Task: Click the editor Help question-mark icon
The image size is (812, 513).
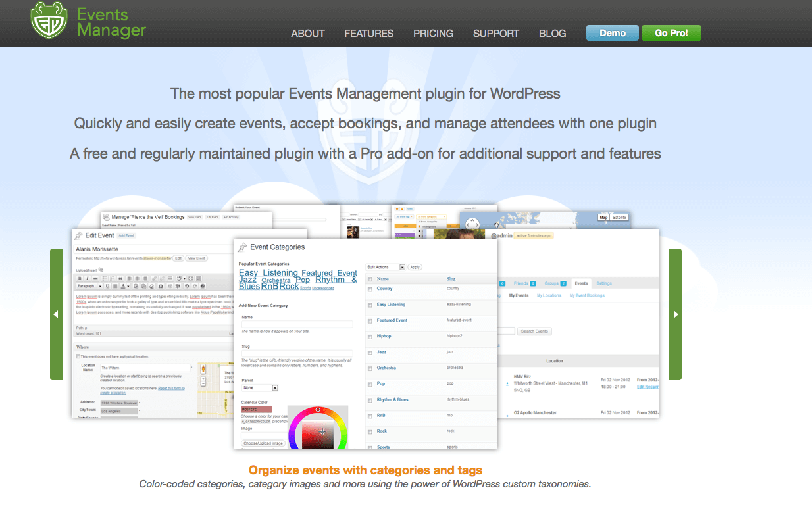Action: click(203, 286)
